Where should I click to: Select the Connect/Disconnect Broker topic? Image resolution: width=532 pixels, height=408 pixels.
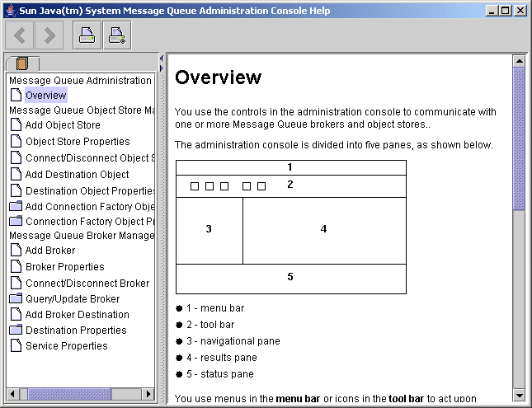[x=87, y=284]
